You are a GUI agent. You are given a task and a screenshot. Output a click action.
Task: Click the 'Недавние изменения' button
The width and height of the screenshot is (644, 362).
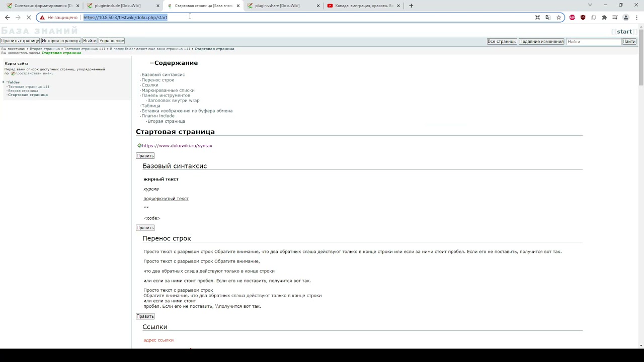(541, 42)
